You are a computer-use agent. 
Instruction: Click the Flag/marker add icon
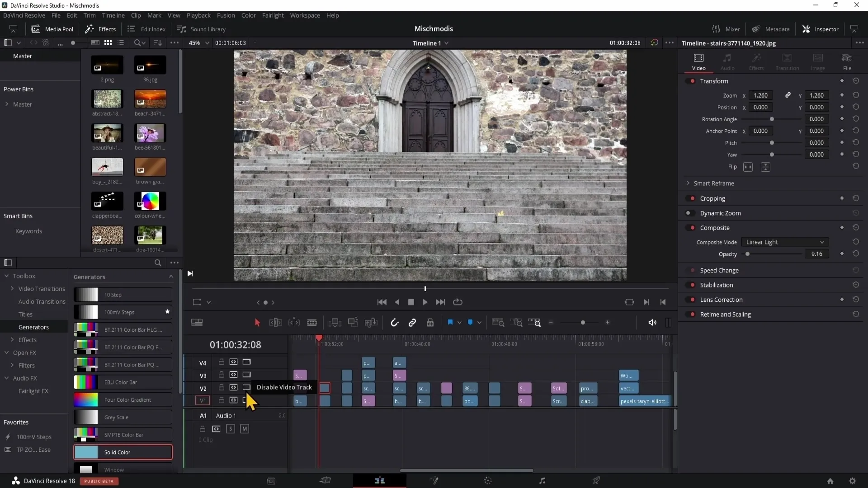(x=451, y=322)
